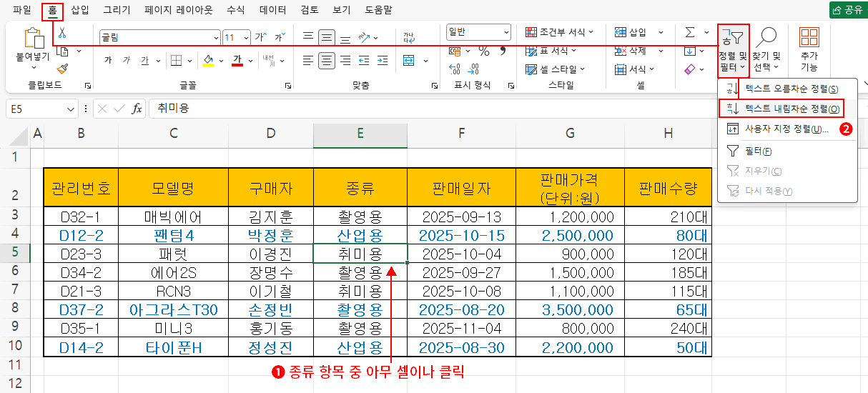Open number format 일반 dropdown
This screenshot has height=393, width=868.
pos(478,32)
